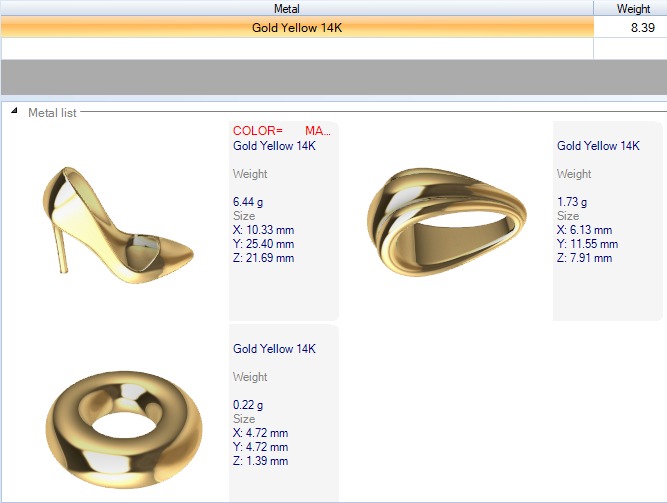Select the 6.44 g weight value
667x503 pixels.
(x=248, y=202)
